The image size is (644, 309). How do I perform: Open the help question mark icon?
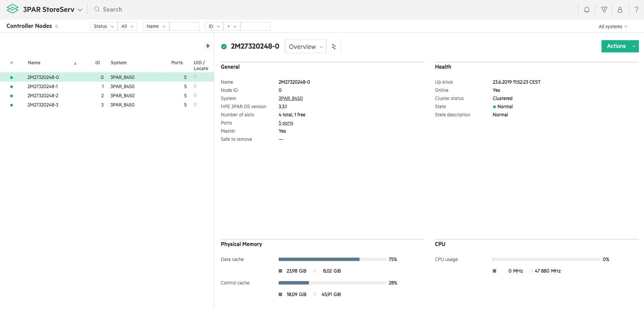click(636, 10)
